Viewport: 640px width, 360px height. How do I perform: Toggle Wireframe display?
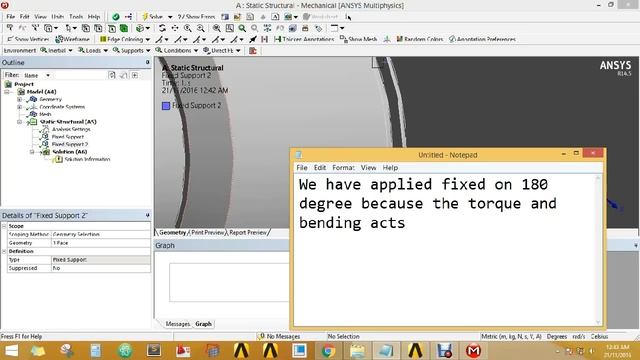[x=72, y=39]
